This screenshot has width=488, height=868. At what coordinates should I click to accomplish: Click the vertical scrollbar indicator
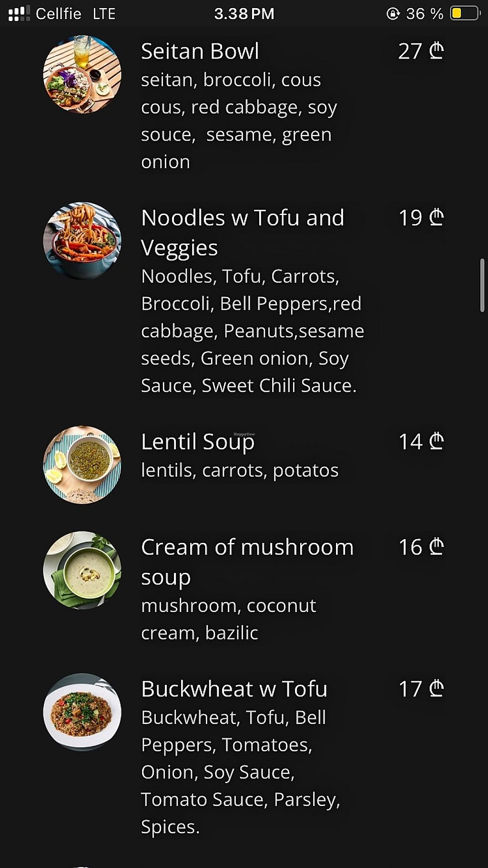click(482, 285)
